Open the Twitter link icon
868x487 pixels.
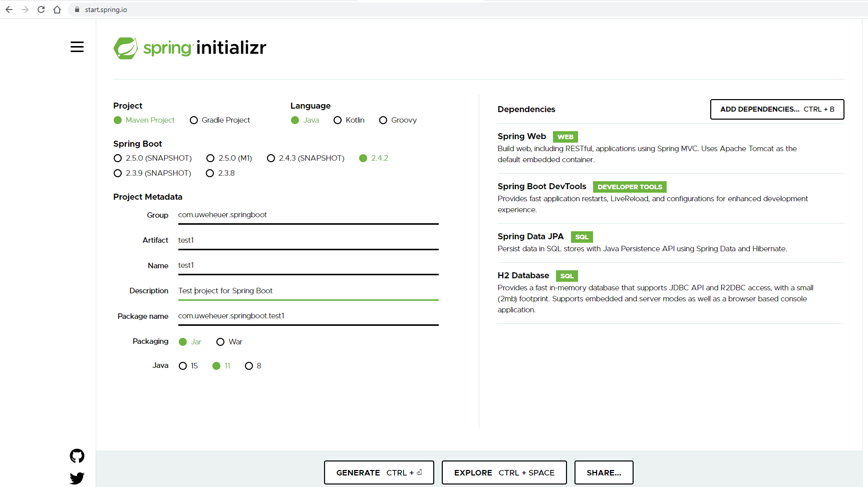pyautogui.click(x=77, y=478)
